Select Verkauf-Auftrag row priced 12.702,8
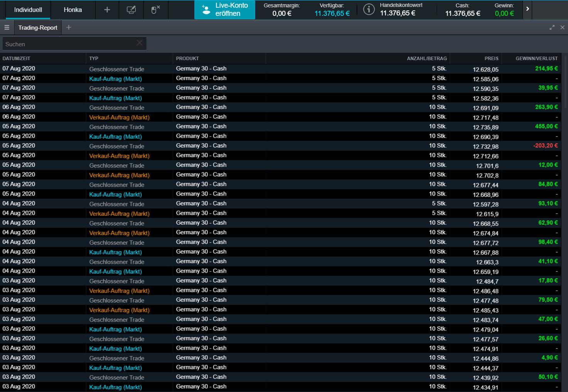Screen dimensions: 568x392 pyautogui.click(x=280, y=175)
